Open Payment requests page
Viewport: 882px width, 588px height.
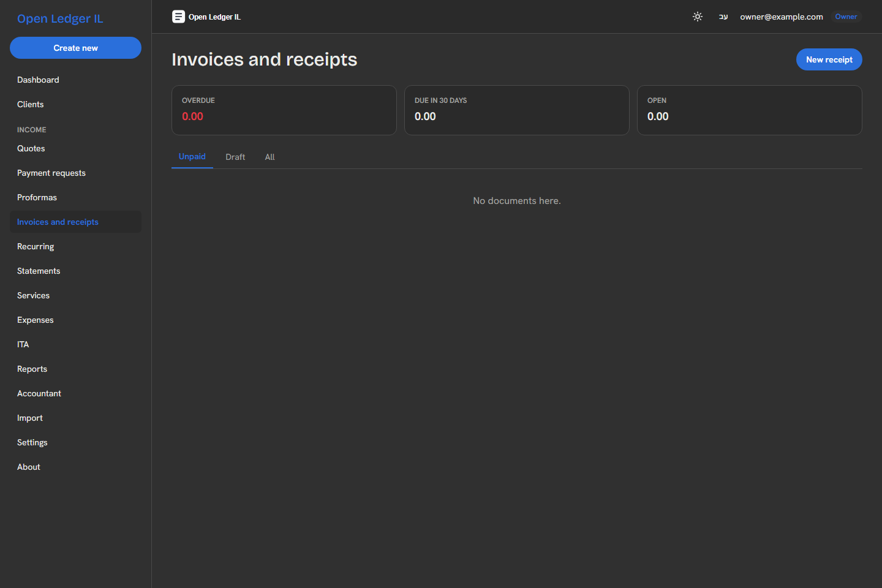[x=75, y=173]
